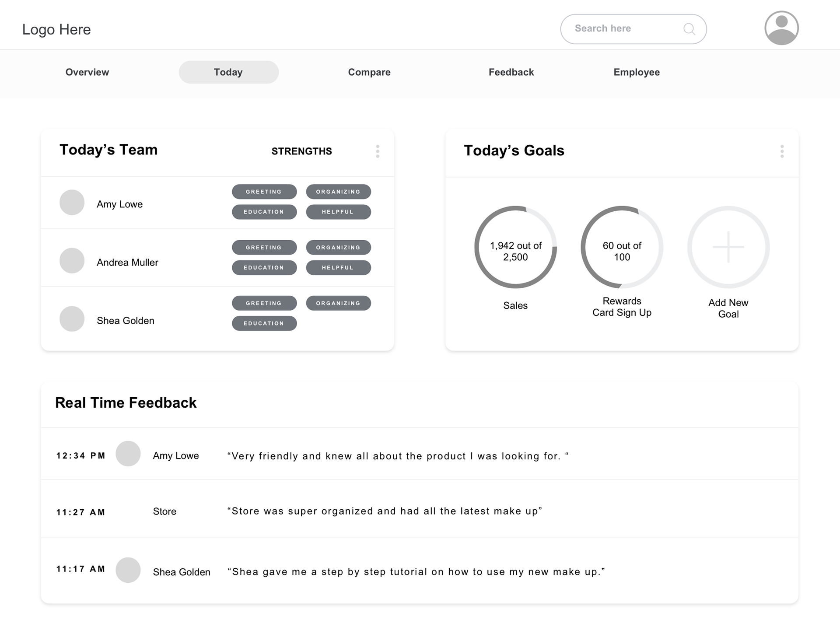Screen dimensions: 840x630
Task: Select Shea Golden's name in Today's Team
Action: click(126, 321)
